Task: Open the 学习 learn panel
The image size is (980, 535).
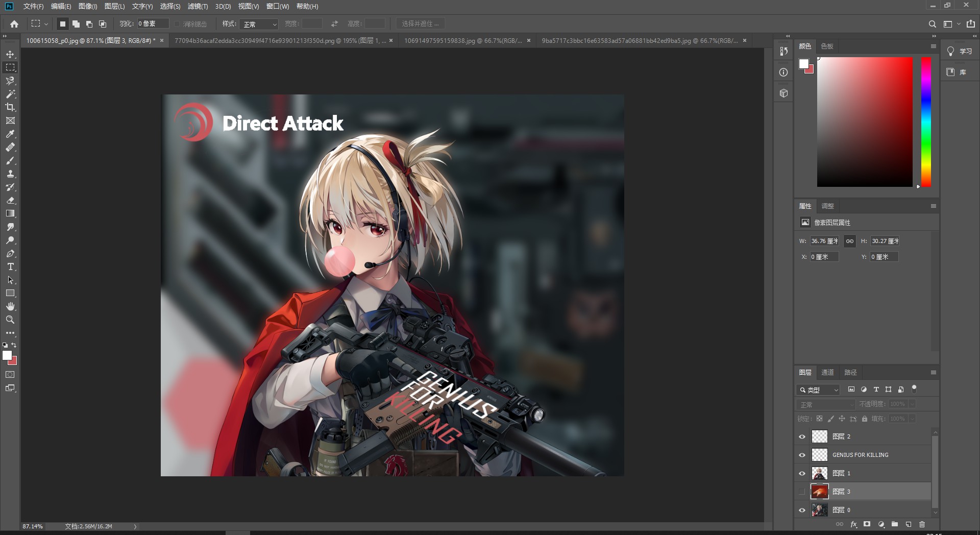Action: (x=960, y=52)
